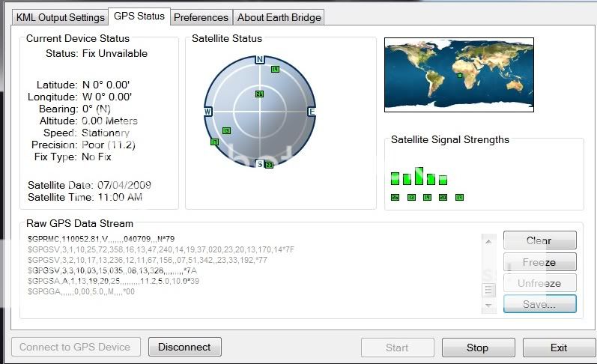The width and height of the screenshot is (597, 364).
Task: Click the W west label on the compass
Action: pos(208,112)
